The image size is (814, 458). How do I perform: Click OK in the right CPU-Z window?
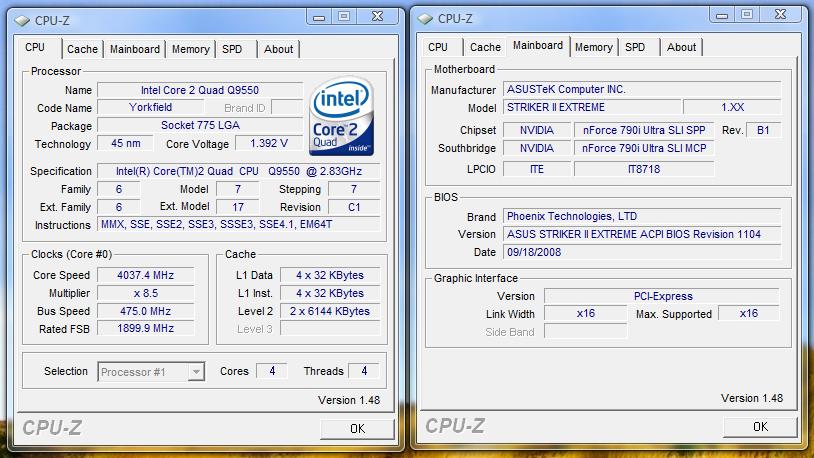pos(760,426)
